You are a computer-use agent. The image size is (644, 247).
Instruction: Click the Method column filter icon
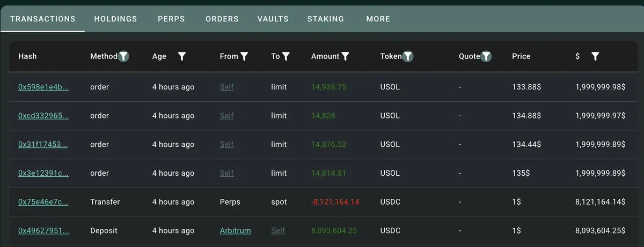[x=123, y=56]
